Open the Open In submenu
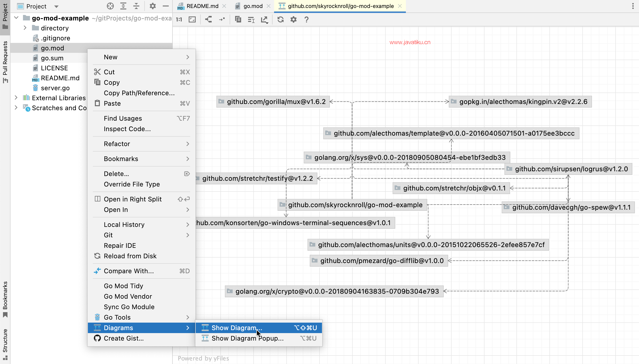The width and height of the screenshot is (639, 364). (142, 210)
